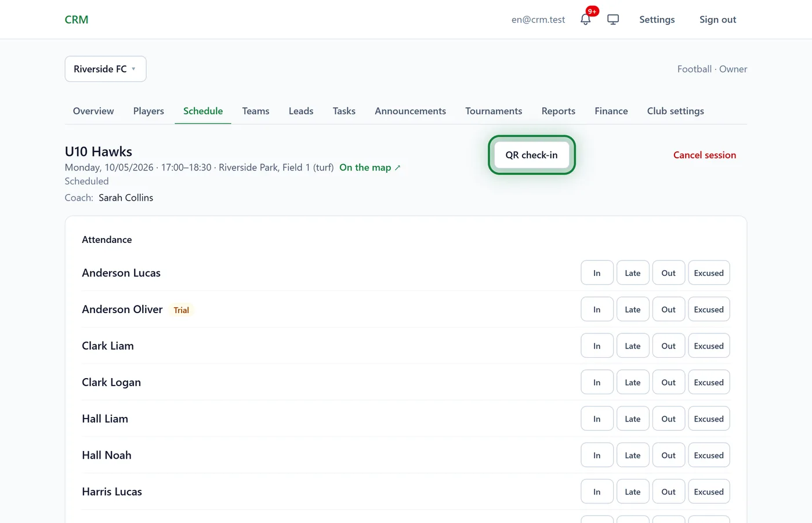Go to the Finance tab

(x=611, y=111)
